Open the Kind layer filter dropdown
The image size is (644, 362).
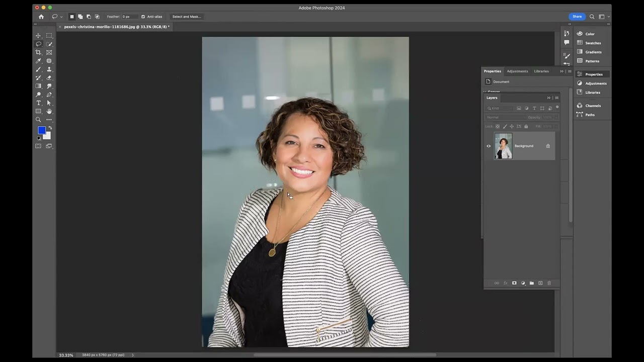click(500, 108)
